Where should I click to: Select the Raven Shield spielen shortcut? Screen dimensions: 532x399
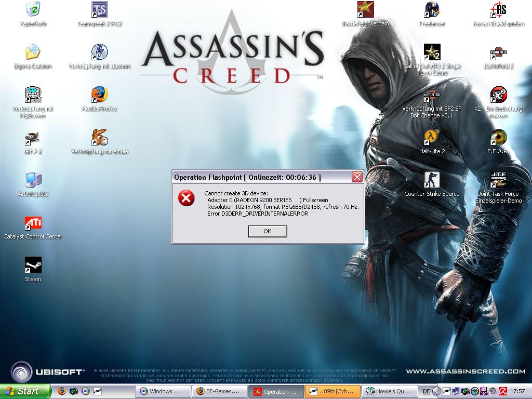coord(498,14)
